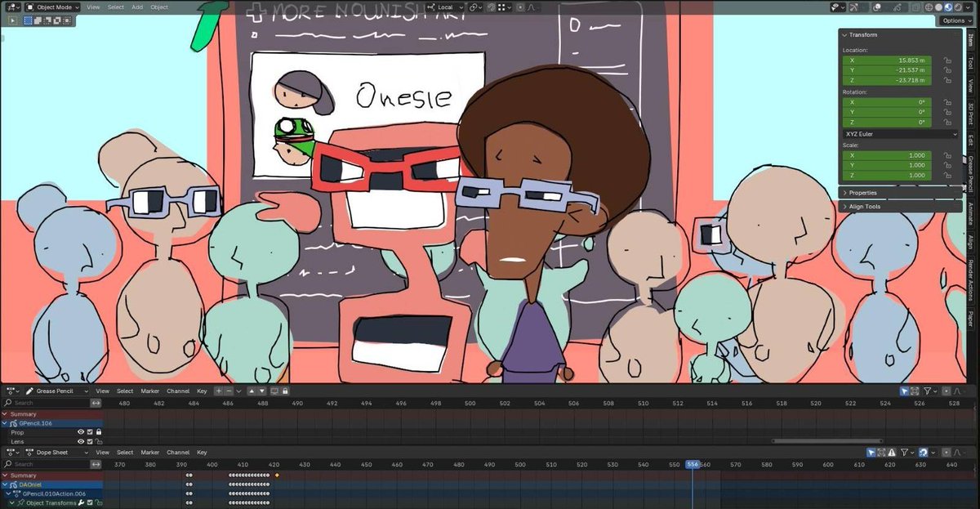
Task: Open the viewport View menu
Action: [x=94, y=7]
